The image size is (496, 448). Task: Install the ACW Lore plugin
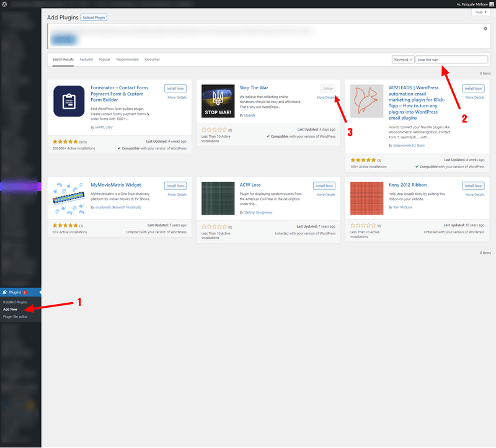click(x=324, y=186)
